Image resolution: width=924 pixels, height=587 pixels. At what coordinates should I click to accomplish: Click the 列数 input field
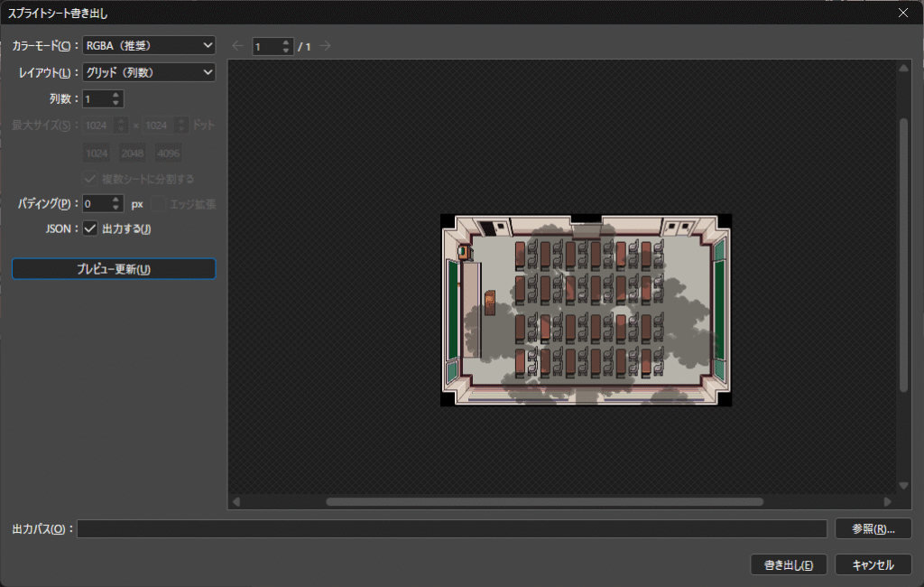97,99
